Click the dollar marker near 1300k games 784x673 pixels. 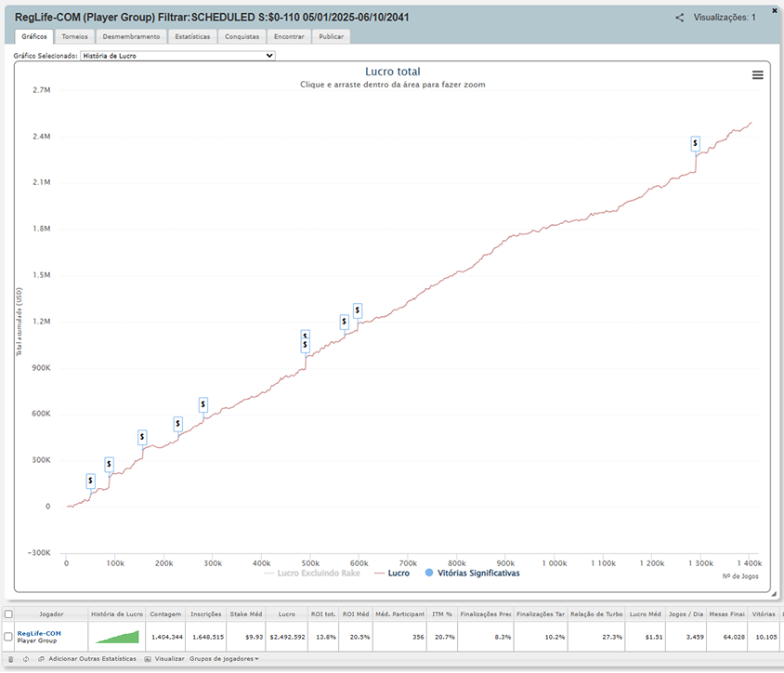pyautogui.click(x=695, y=143)
